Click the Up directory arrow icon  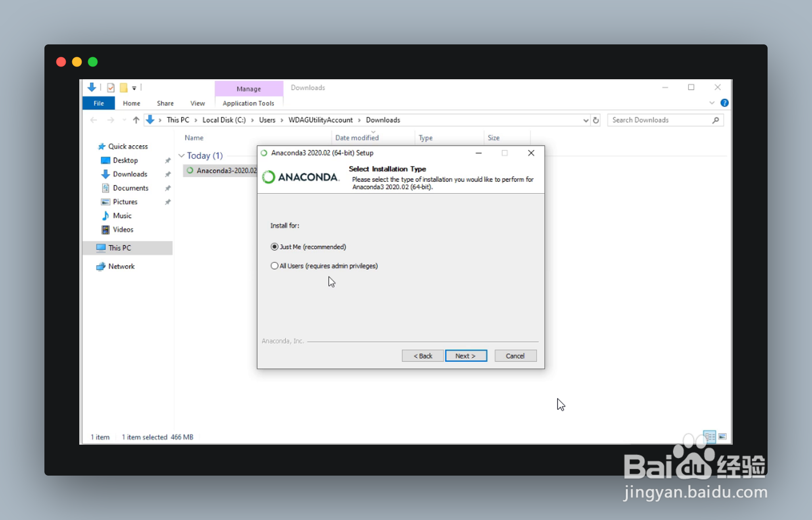(136, 120)
